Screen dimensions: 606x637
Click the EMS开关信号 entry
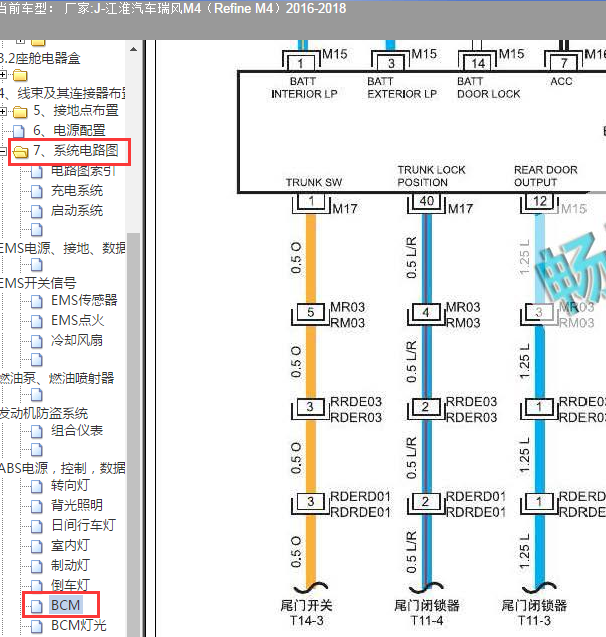[x=38, y=283]
